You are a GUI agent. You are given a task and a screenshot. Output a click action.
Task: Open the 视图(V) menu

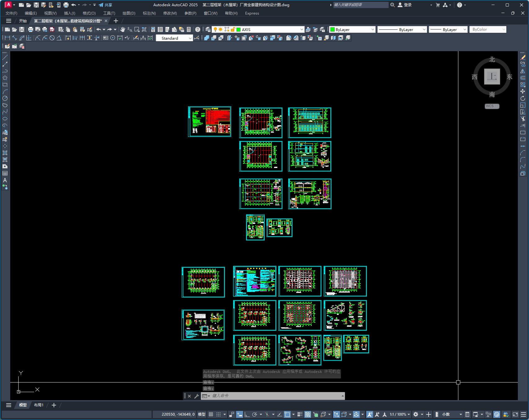coord(50,13)
